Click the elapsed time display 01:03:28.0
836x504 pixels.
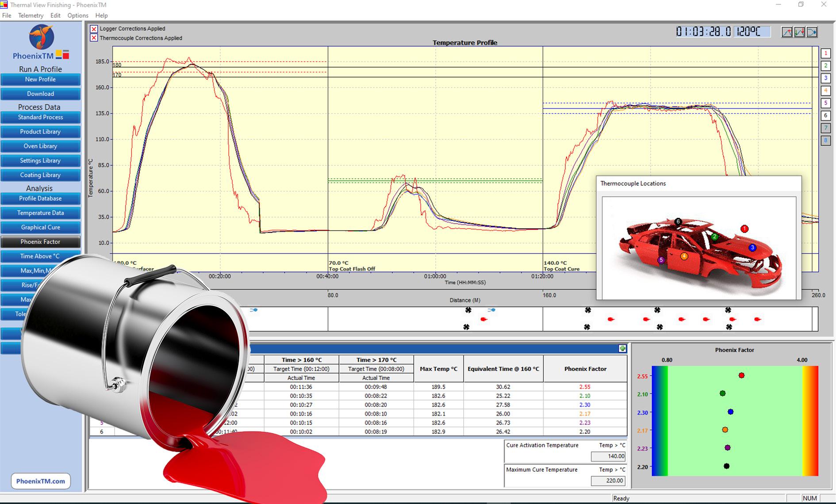703,32
